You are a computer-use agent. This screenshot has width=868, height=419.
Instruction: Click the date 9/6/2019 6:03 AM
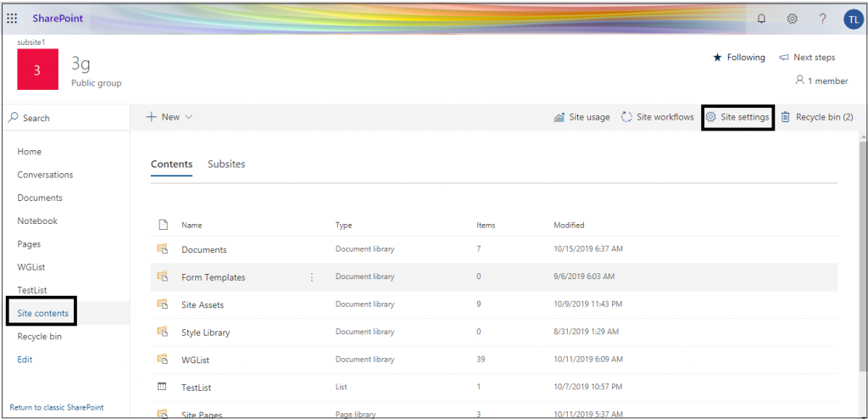tap(584, 276)
